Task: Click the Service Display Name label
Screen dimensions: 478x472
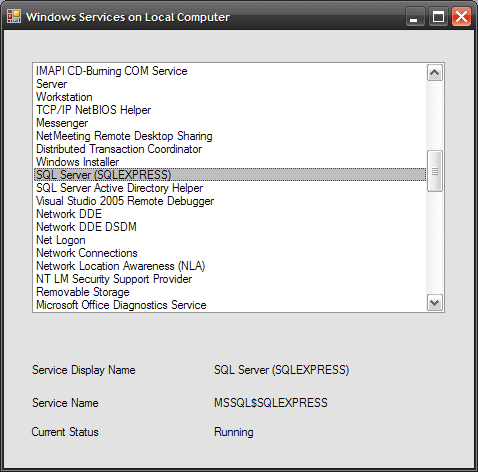Action: point(84,370)
